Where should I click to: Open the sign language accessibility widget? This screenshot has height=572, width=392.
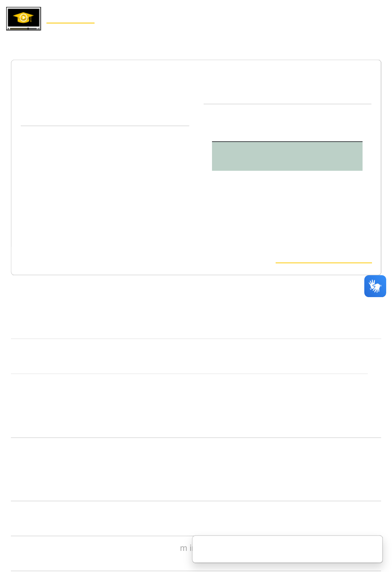[x=375, y=286]
